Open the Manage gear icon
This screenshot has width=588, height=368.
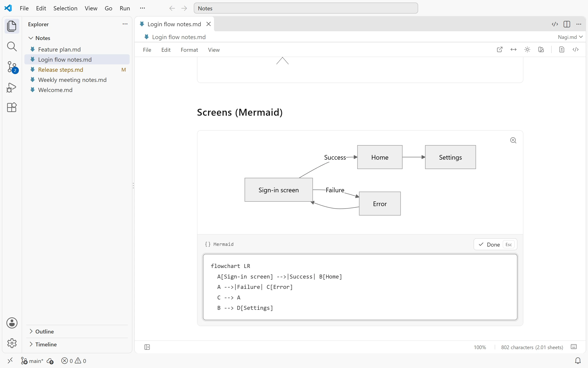(12, 343)
